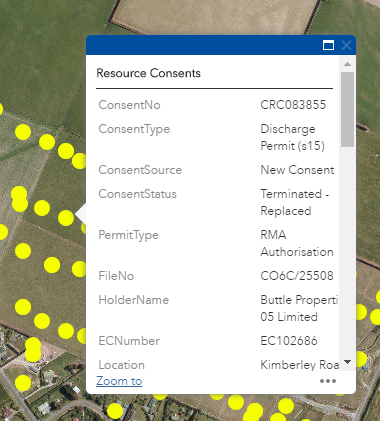Screen dimensions: 380x421
Task: Click the popup scrollbar thumb
Action: [x=347, y=109]
